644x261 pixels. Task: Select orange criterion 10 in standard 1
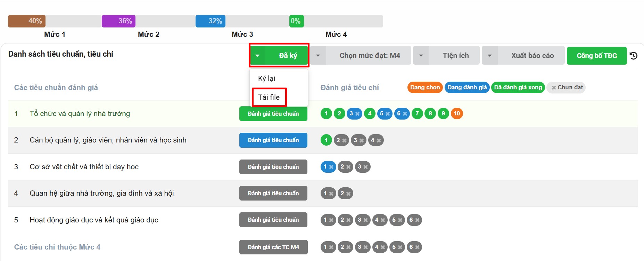456,114
